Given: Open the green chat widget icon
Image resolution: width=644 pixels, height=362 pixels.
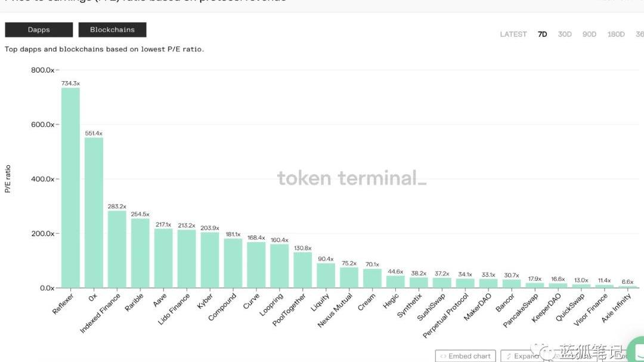Looking at the screenshot, I should click(x=634, y=351).
